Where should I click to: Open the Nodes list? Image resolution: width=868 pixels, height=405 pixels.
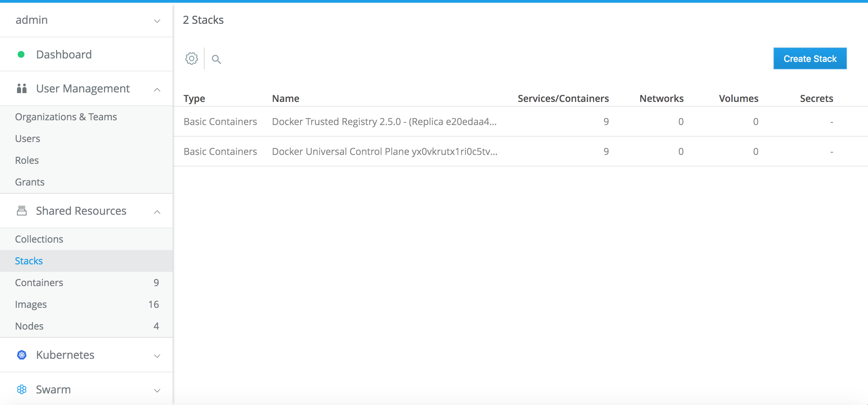tap(29, 326)
